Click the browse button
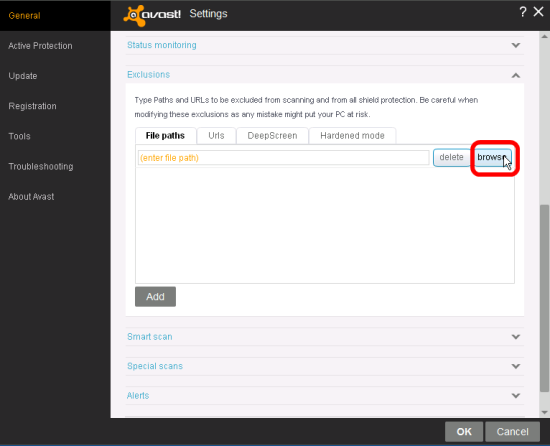 click(493, 157)
